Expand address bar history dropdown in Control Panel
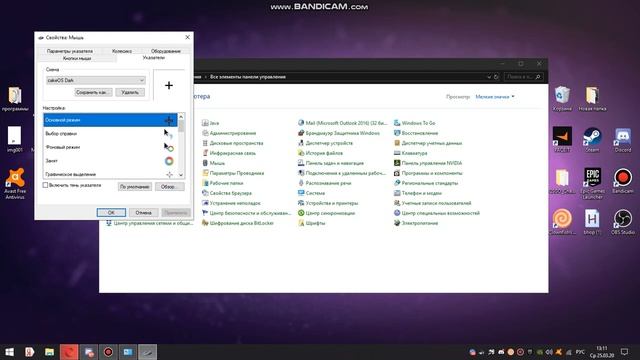The width and height of the screenshot is (640, 360). 489,77
